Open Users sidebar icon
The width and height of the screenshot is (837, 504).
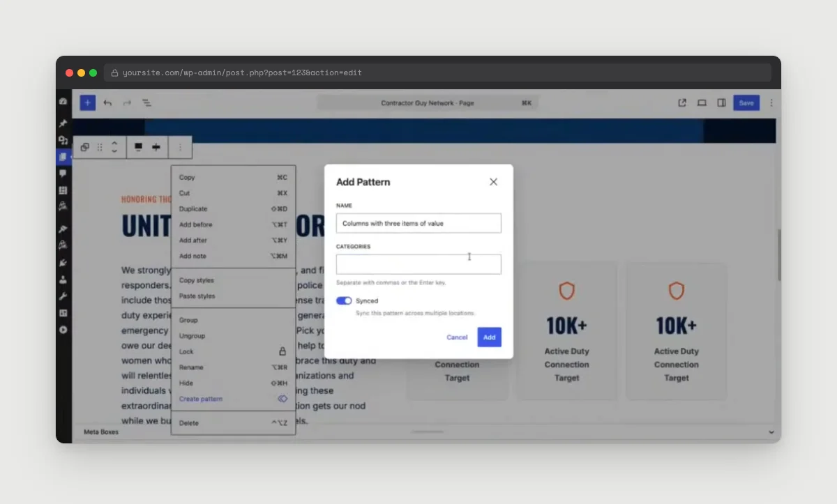coord(63,280)
